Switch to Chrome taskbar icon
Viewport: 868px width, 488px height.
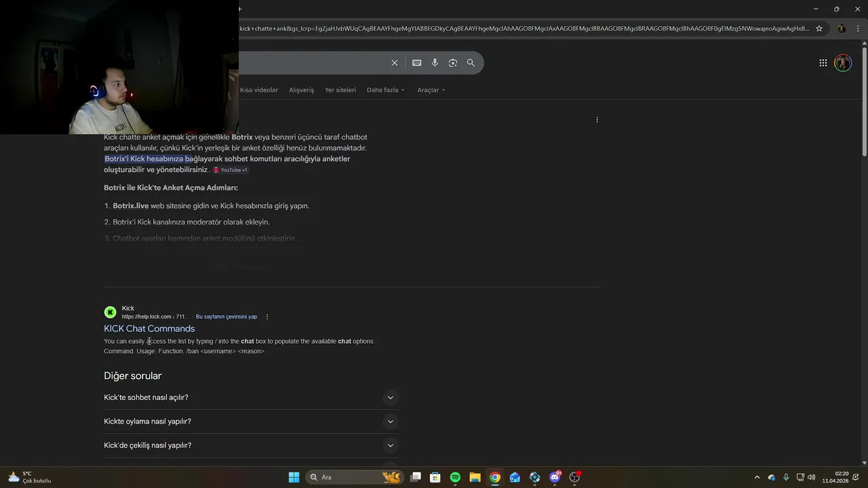[495, 477]
